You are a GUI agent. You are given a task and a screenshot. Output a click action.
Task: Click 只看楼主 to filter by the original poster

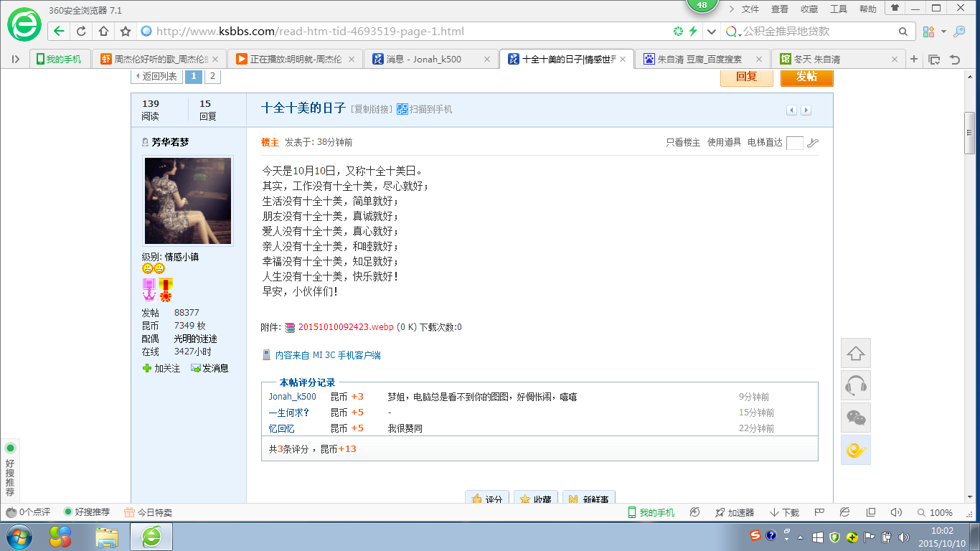(683, 143)
